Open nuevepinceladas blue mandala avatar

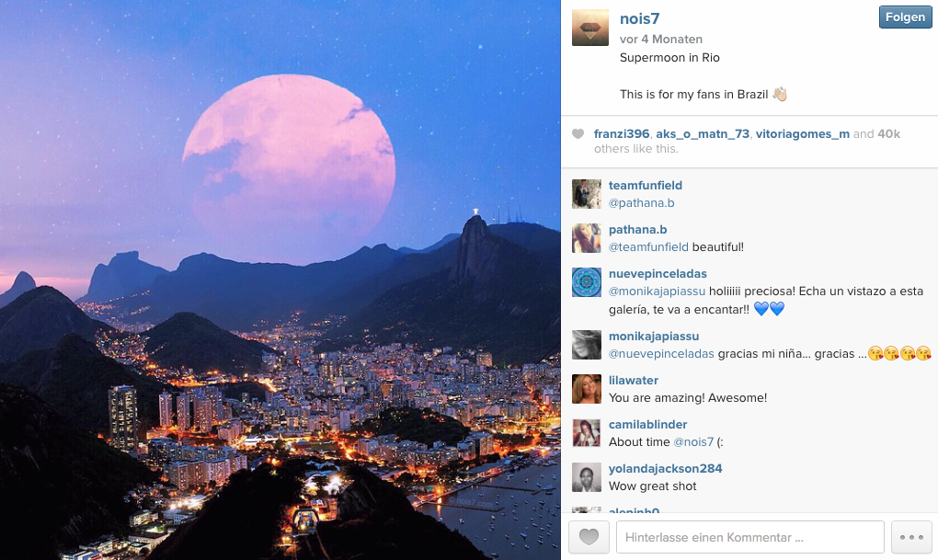pos(587,282)
